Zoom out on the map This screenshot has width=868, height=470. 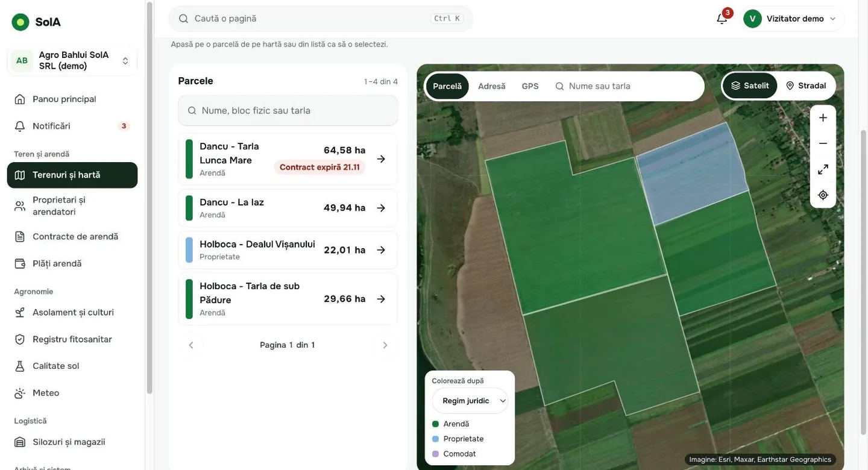tap(823, 143)
